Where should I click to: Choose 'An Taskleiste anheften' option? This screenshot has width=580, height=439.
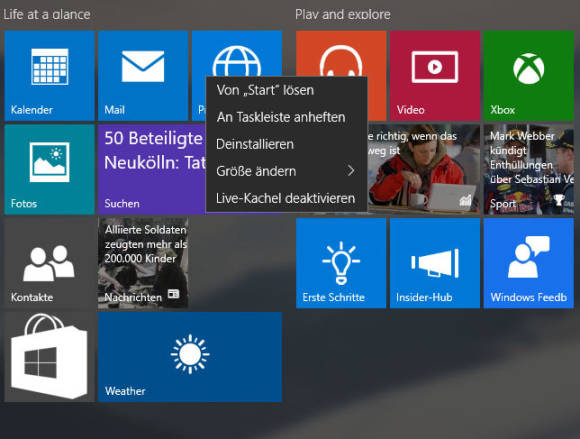click(x=286, y=117)
